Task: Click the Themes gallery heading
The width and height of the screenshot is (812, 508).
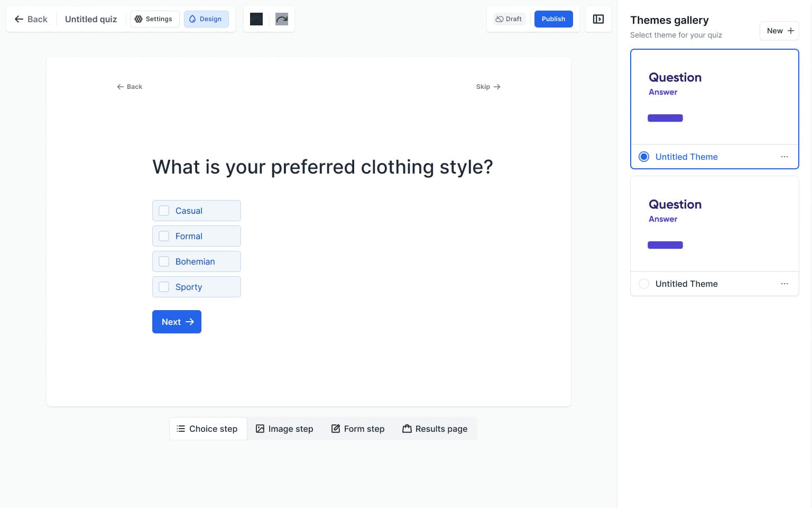Action: [x=669, y=20]
